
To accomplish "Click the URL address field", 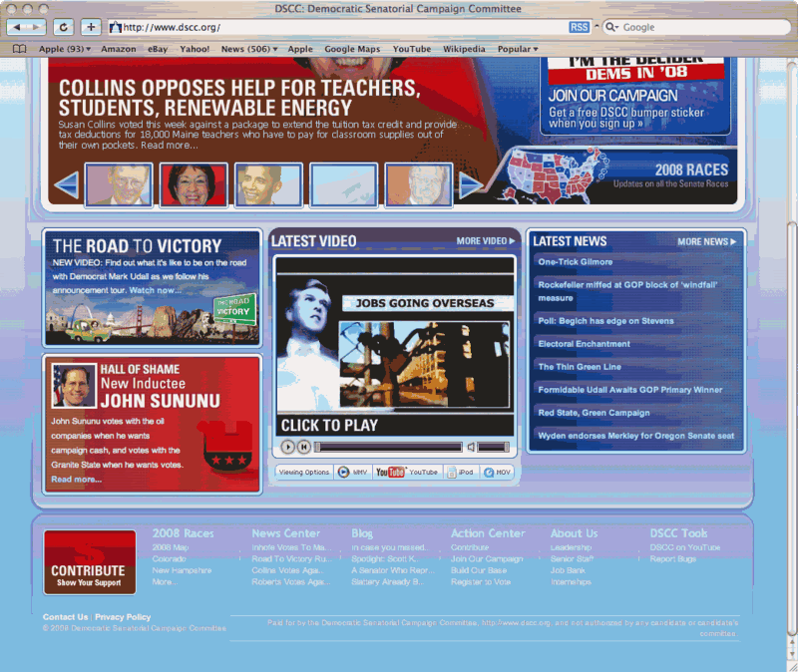I will (x=336, y=27).
